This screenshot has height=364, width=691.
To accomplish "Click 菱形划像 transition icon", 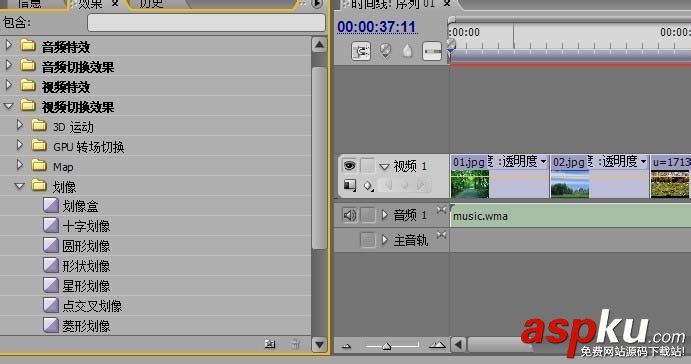I will coord(51,325).
